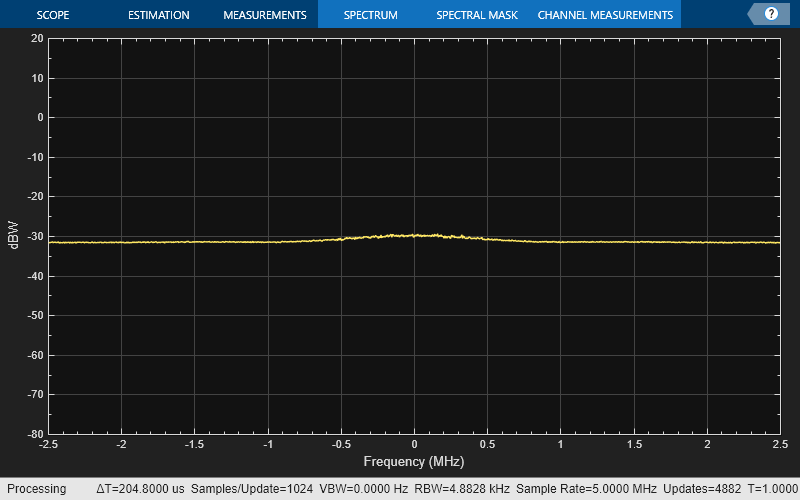Screen dimensions: 800x500
Task: Click the Frequency (MHz) axis label
Action: coord(414,462)
